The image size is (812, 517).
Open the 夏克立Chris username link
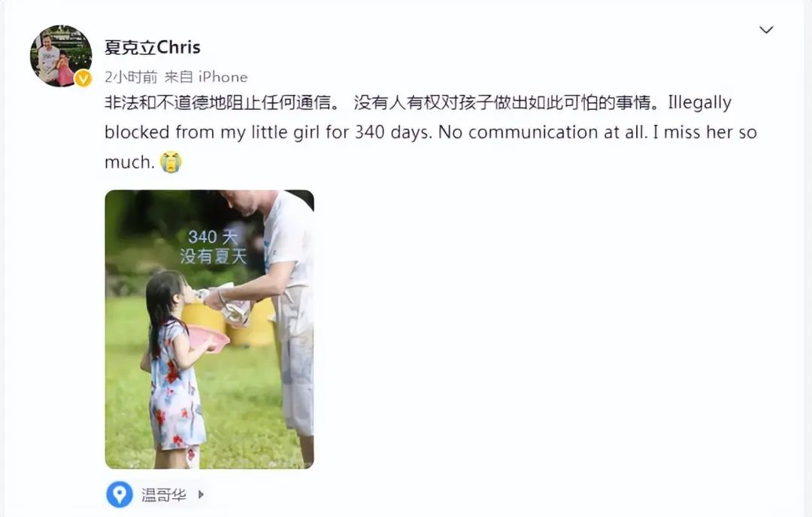[152, 47]
